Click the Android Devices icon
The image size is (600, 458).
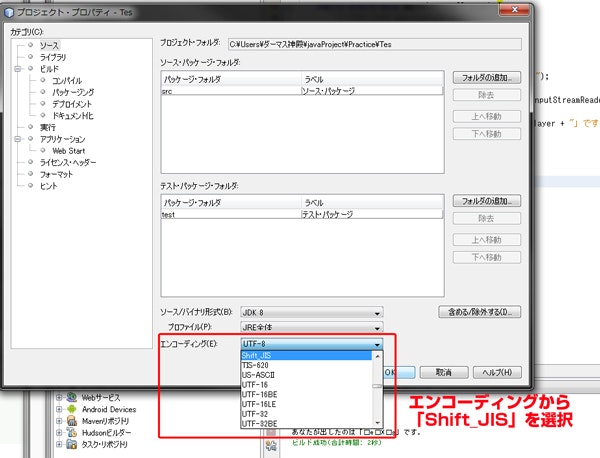coord(72,409)
